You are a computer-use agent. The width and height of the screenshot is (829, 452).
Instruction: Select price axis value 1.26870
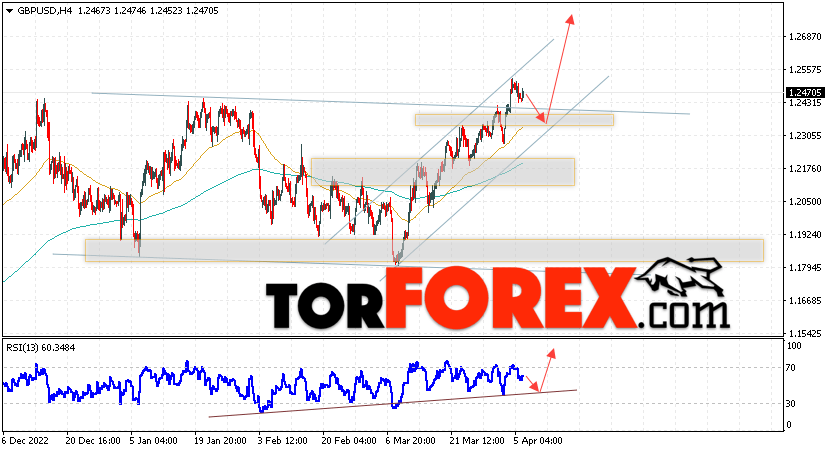(x=804, y=36)
